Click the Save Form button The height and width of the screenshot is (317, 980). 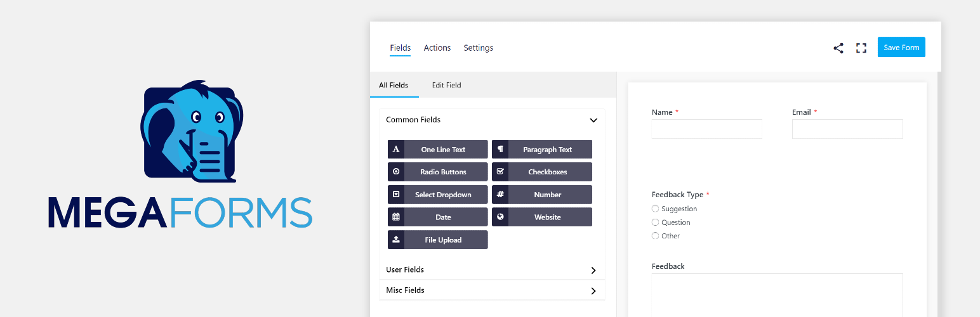pyautogui.click(x=901, y=48)
